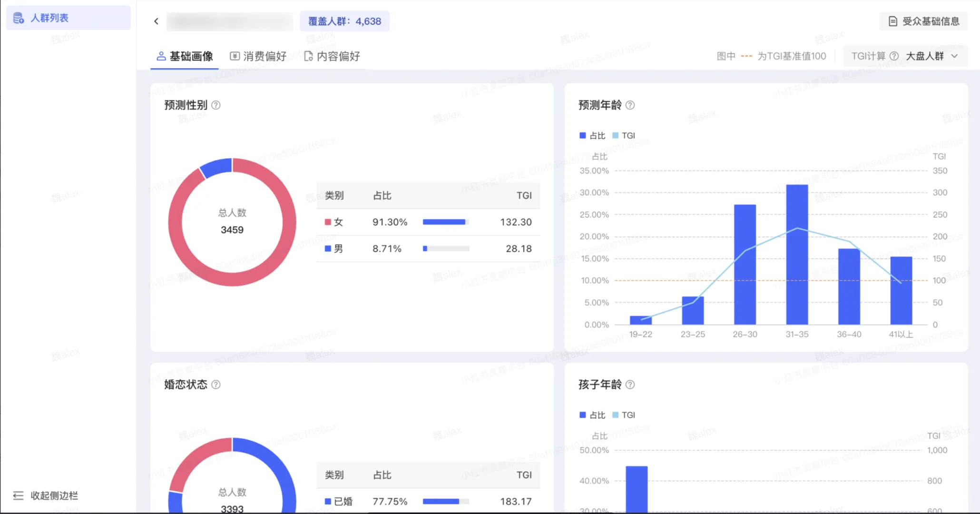Switch to the 基础画像 tab

185,56
